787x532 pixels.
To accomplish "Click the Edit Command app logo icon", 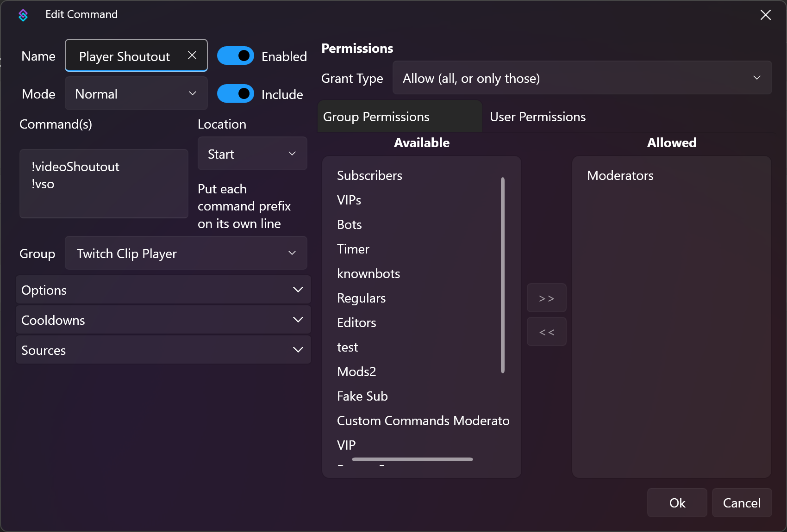I will point(23,15).
